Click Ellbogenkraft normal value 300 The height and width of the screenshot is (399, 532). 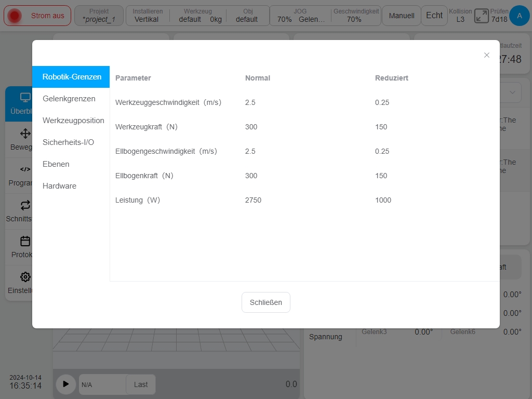251,176
